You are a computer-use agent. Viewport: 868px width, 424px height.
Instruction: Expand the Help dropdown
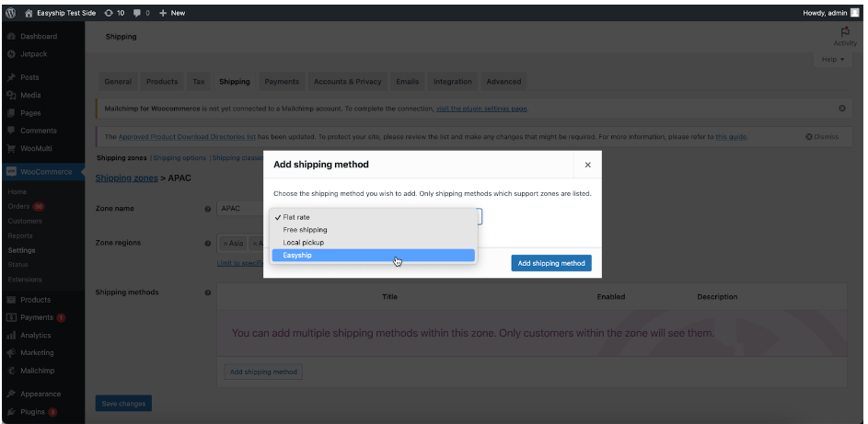tap(833, 59)
